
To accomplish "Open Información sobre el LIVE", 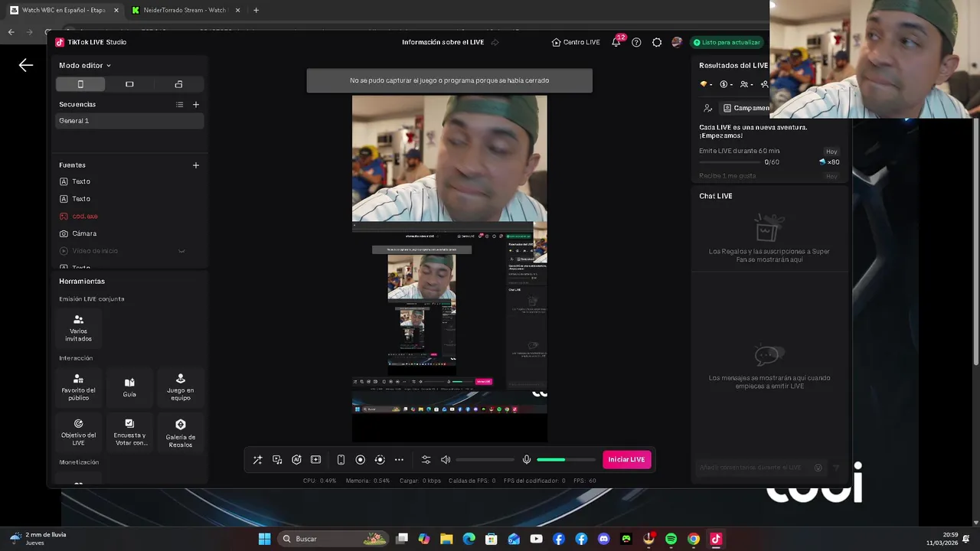I will click(x=443, y=42).
